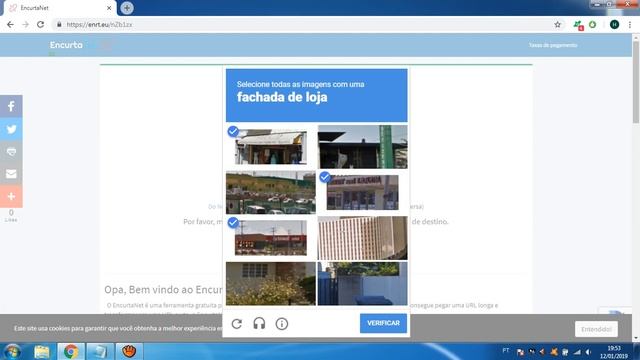Select the striped building facade tile
The width and height of the screenshot is (640, 360).
[362, 238]
